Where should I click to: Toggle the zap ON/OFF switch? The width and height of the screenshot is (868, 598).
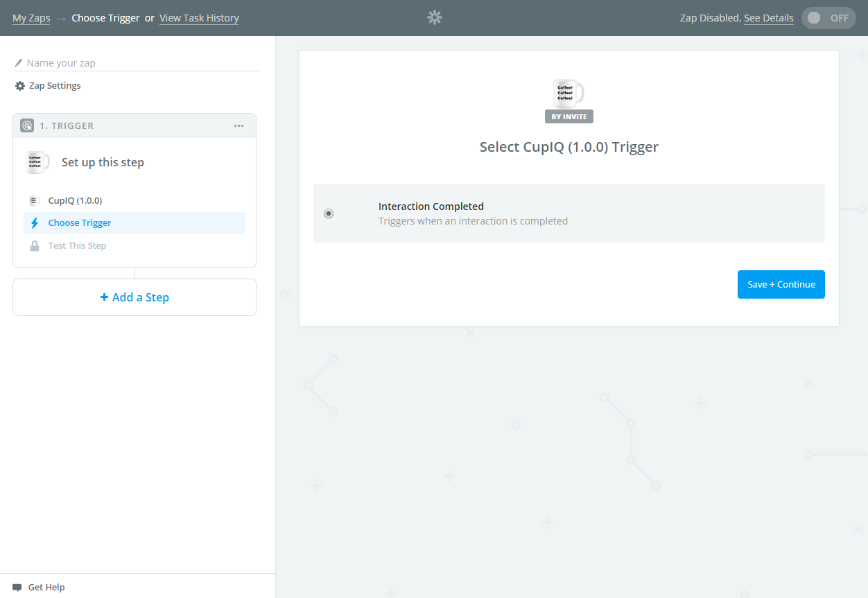click(828, 18)
